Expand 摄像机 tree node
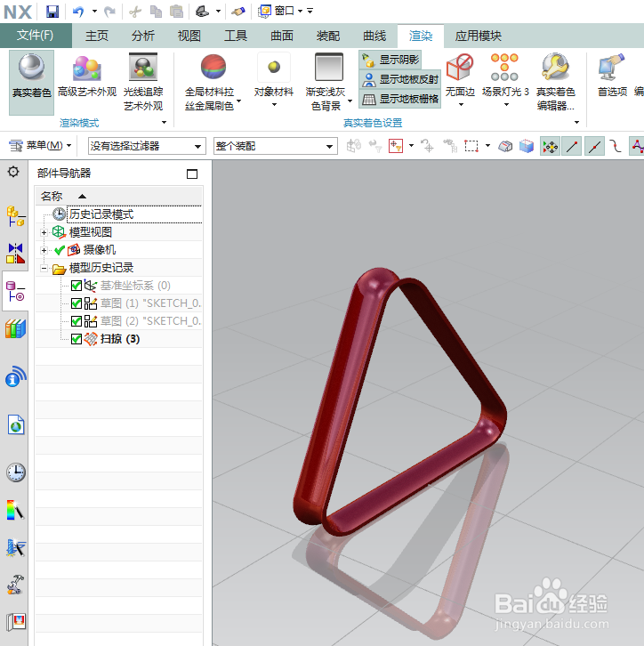 tap(44, 250)
